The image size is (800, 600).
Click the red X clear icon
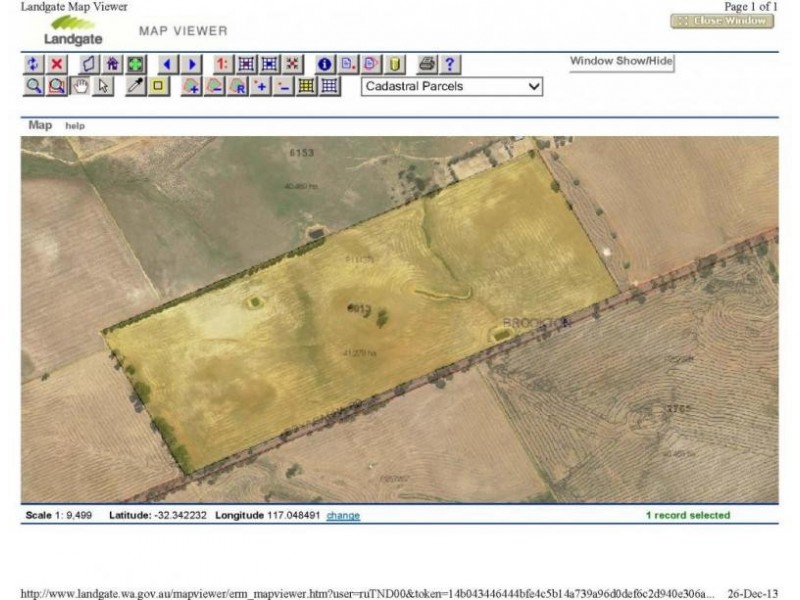[57, 64]
